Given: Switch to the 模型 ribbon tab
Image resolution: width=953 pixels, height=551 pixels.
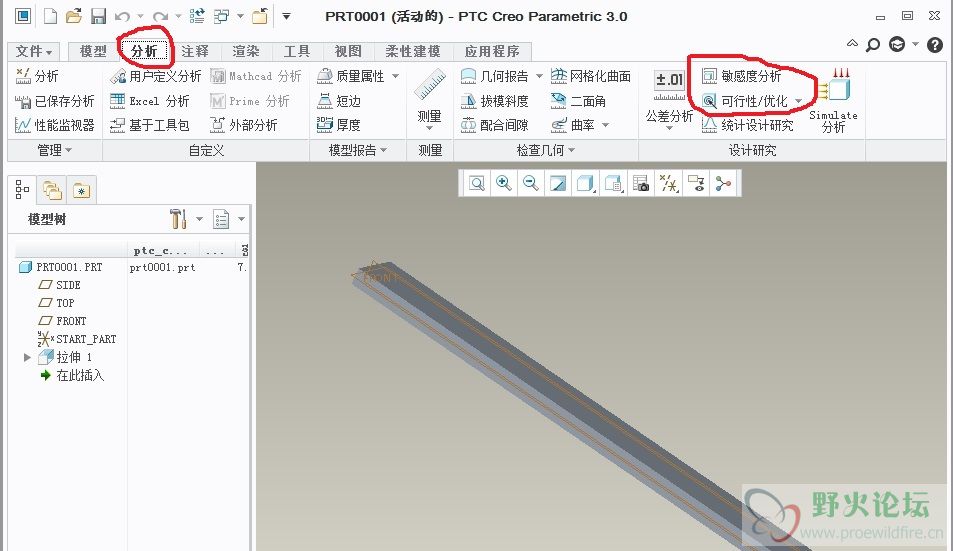Looking at the screenshot, I should pos(93,51).
